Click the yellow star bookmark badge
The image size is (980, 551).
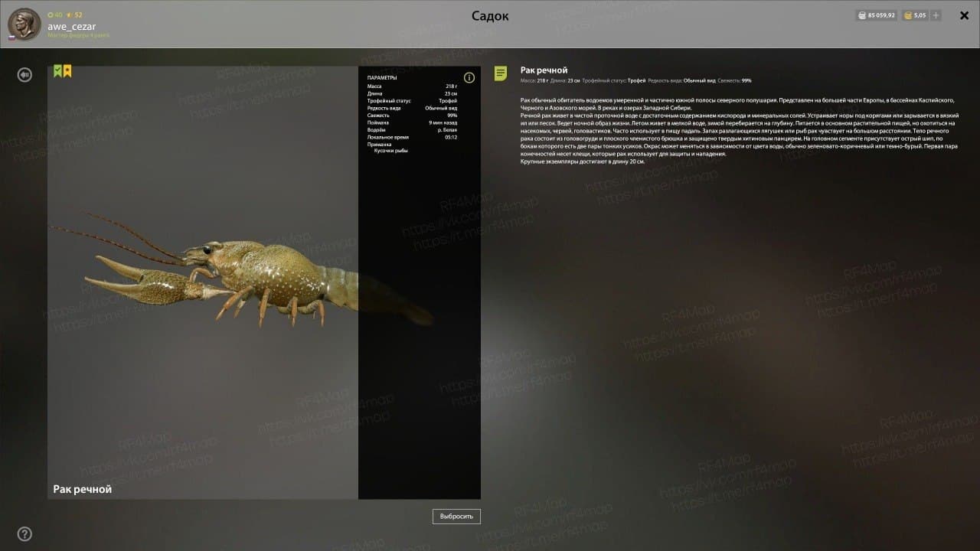point(67,71)
